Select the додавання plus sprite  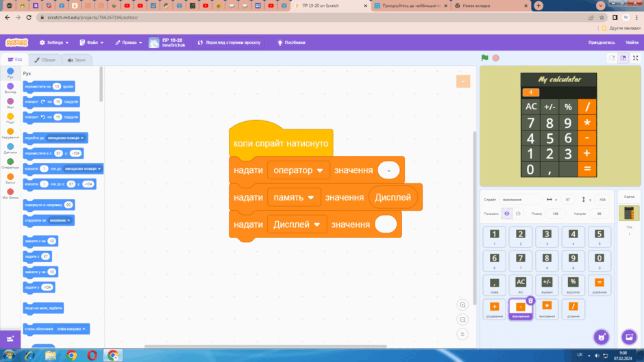tap(494, 309)
